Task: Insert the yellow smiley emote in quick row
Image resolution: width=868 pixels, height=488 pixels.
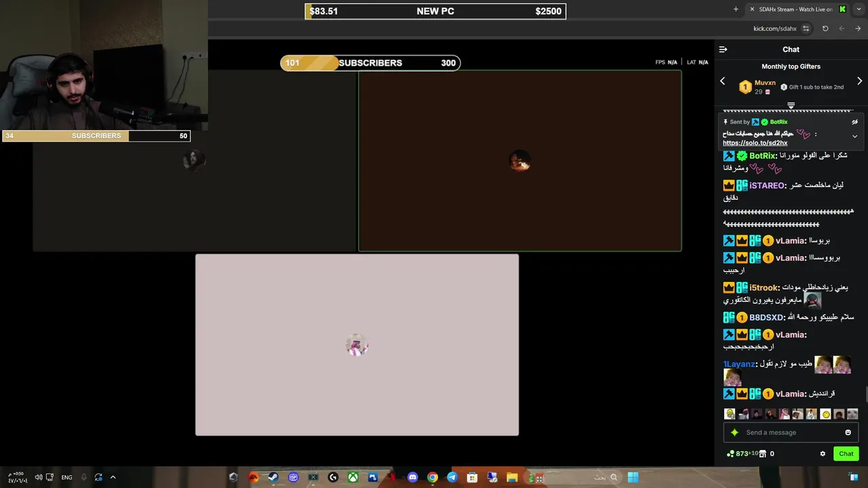Action: pos(825,414)
